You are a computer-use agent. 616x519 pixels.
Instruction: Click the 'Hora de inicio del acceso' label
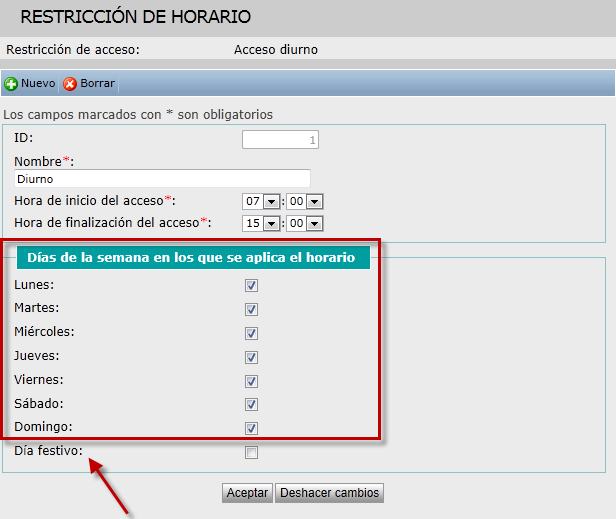coord(95,201)
